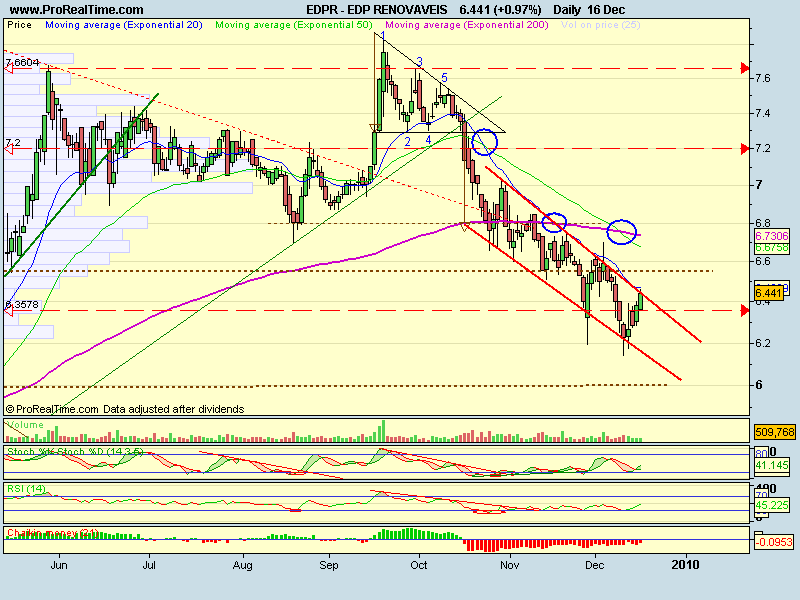This screenshot has width=800, height=600.
Task: Click the green 6.6758 EMA value box
Action: coord(772,247)
